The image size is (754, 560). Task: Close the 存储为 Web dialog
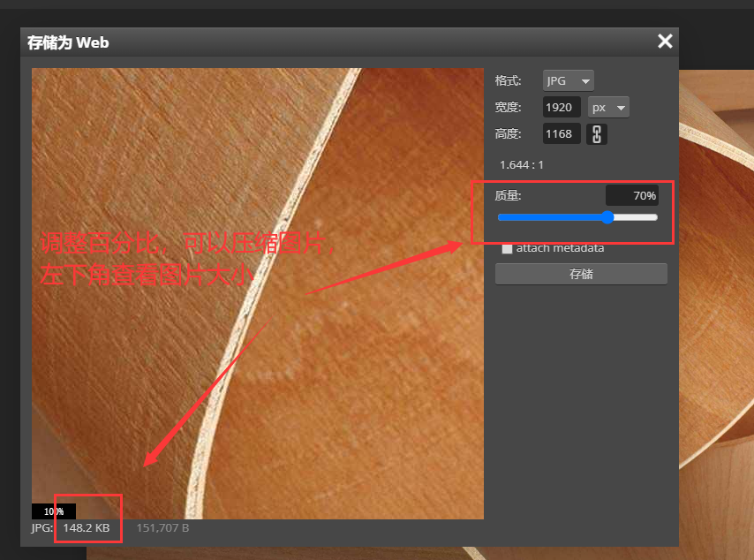(665, 42)
